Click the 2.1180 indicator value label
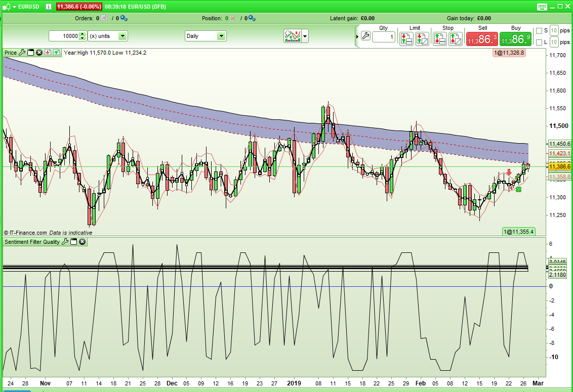The image size is (573, 392). point(558,275)
